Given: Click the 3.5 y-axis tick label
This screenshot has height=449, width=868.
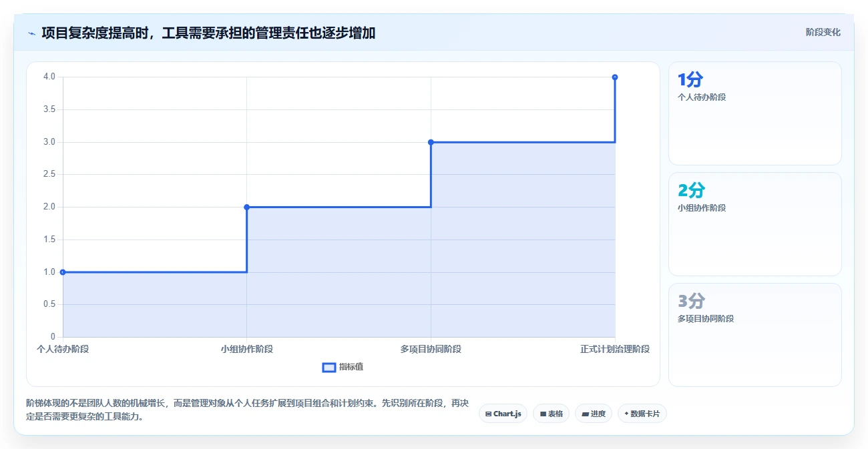Looking at the screenshot, I should click(x=49, y=109).
